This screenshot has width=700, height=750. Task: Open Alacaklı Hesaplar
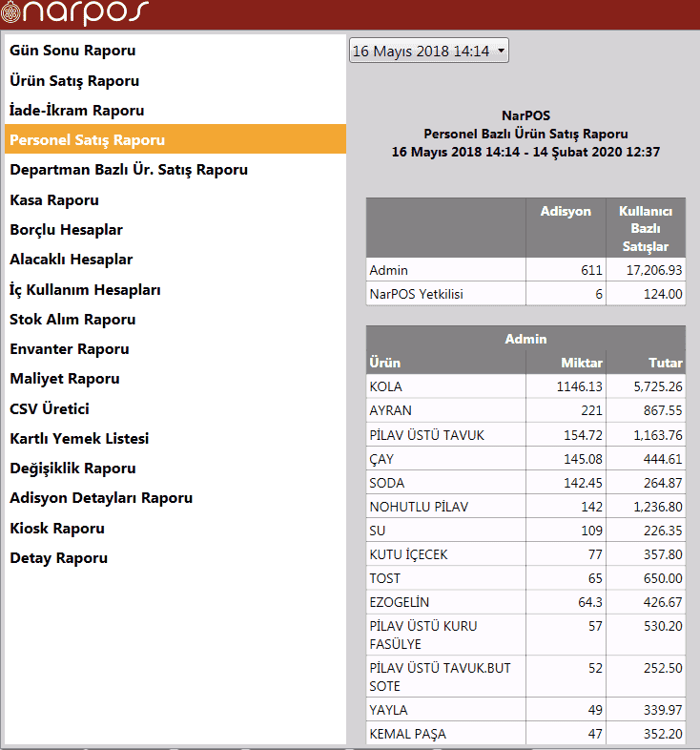click(x=71, y=260)
